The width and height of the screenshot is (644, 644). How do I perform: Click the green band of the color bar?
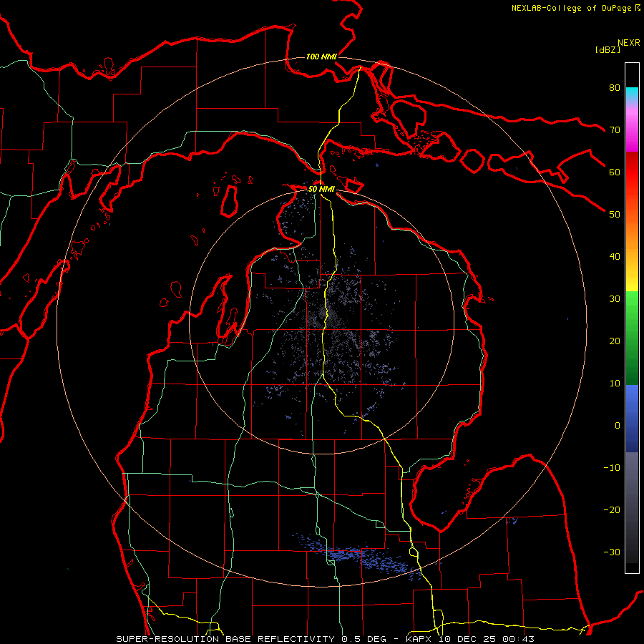(632, 338)
